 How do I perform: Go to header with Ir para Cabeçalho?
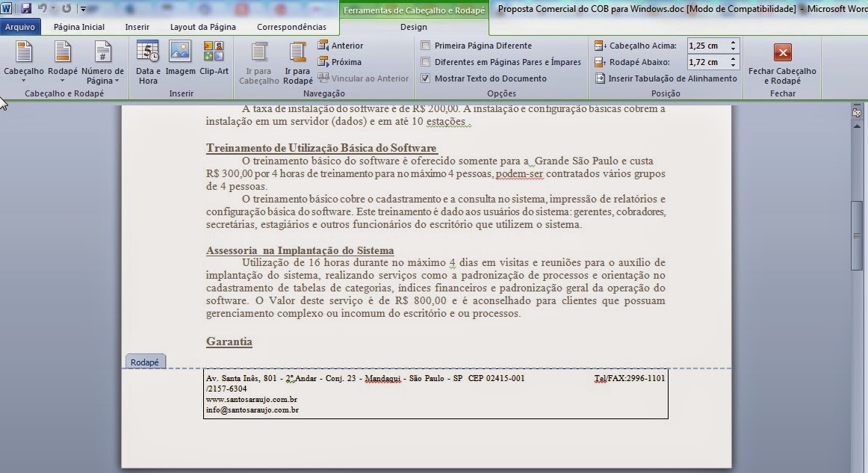[258, 62]
